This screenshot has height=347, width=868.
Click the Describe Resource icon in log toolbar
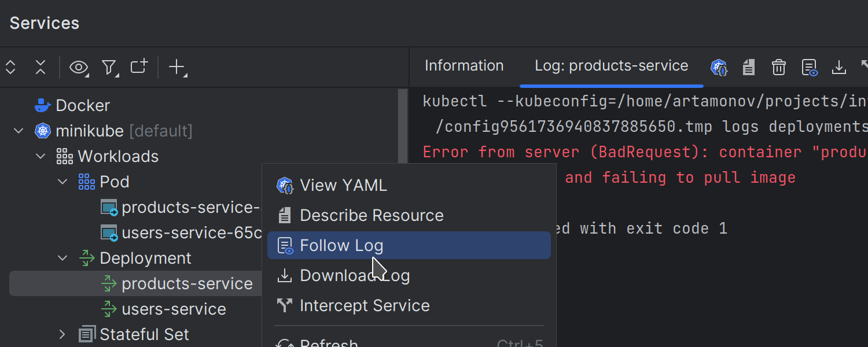coord(749,67)
